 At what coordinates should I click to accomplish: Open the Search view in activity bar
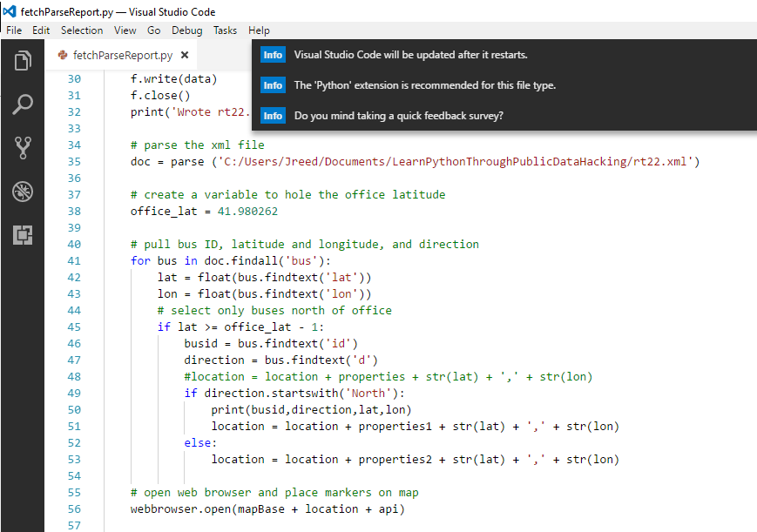point(23,104)
